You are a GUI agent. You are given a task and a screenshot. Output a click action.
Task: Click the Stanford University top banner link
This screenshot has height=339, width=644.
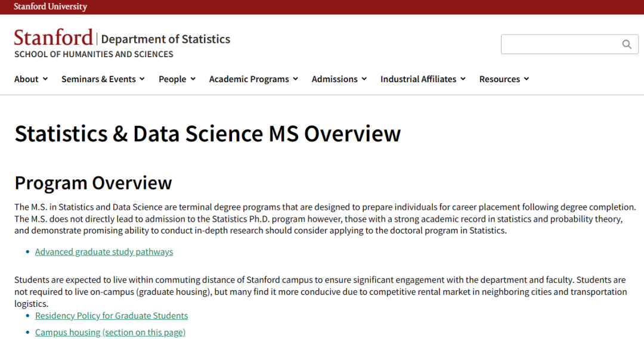50,7
